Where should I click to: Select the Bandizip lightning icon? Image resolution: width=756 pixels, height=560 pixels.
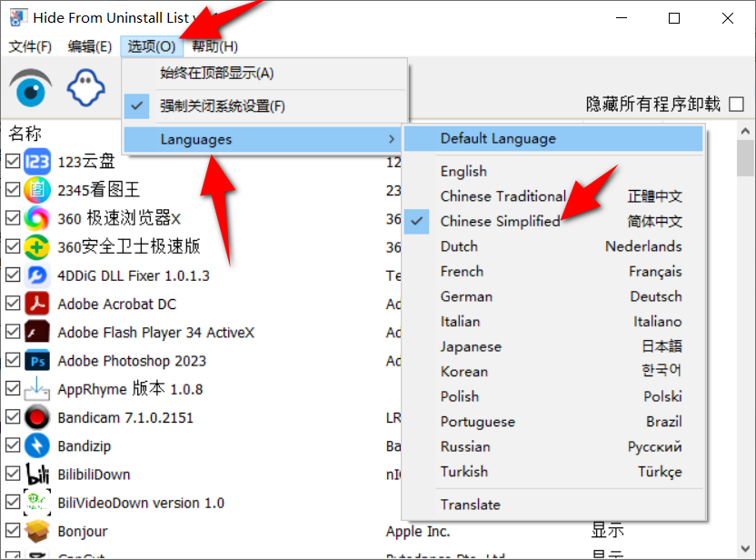(37, 446)
